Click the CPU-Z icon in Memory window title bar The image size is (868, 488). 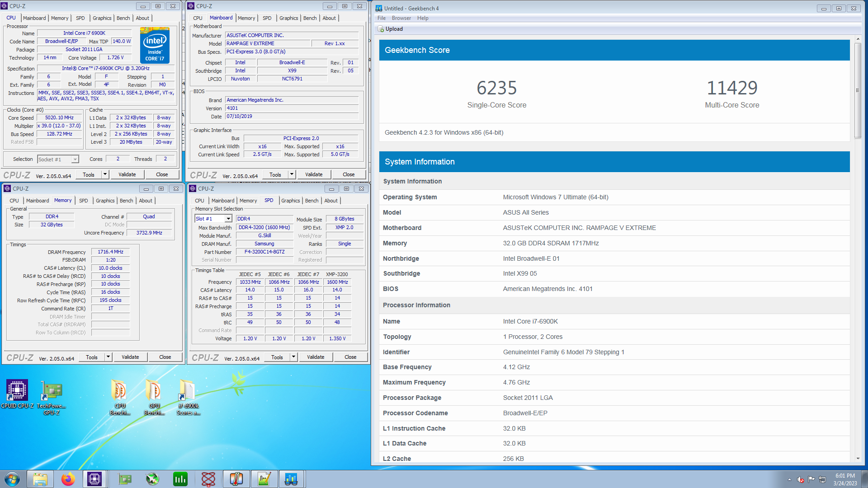[x=7, y=188]
